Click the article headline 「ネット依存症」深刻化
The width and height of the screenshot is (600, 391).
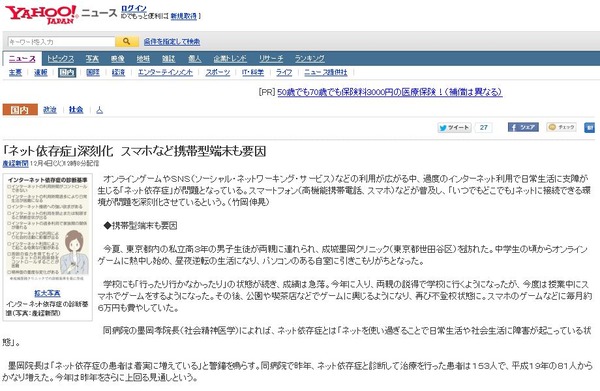135,152
